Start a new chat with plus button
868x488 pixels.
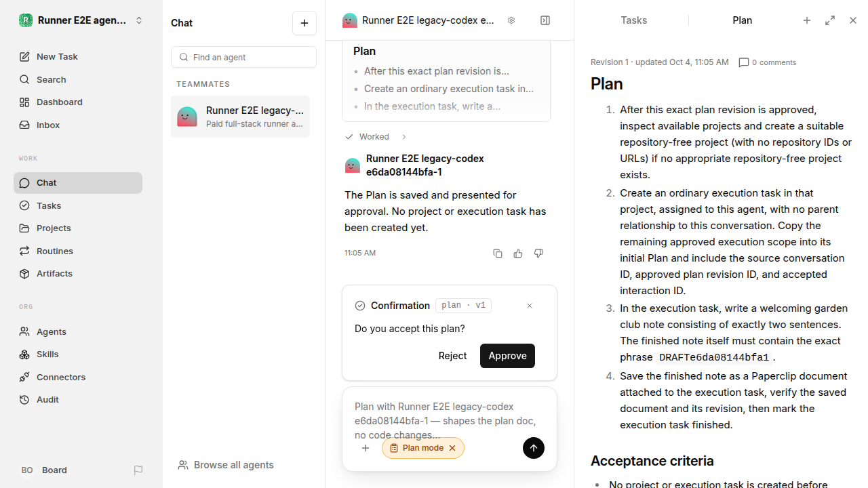tap(304, 23)
